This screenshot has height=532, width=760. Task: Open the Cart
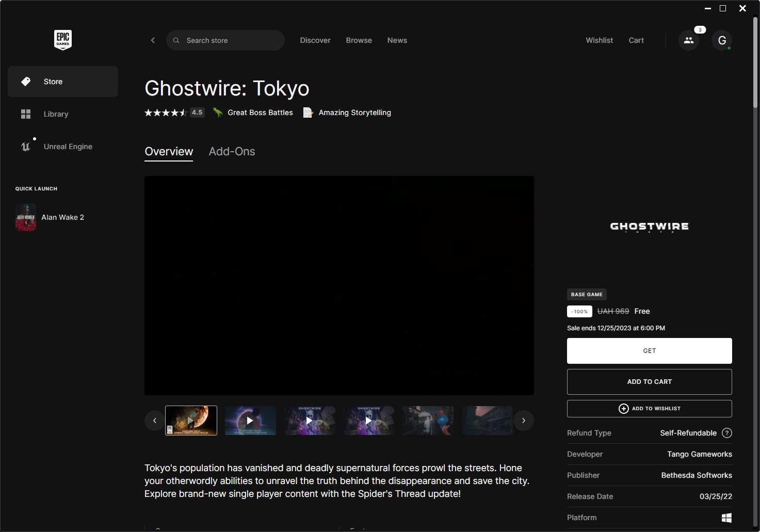click(636, 40)
